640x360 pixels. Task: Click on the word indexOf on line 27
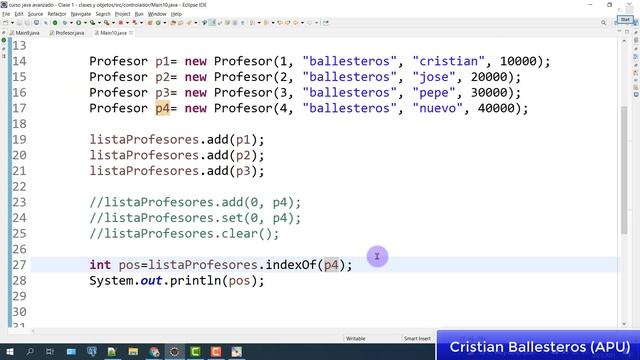pos(291,265)
